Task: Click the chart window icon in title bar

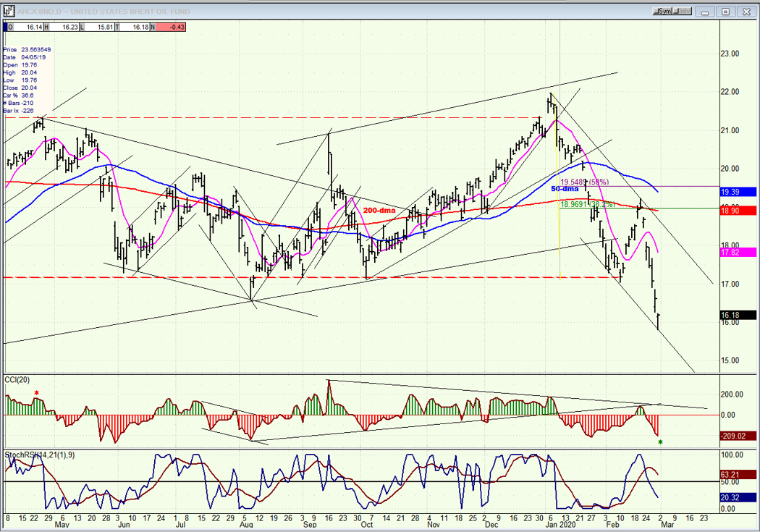Action: (x=9, y=11)
